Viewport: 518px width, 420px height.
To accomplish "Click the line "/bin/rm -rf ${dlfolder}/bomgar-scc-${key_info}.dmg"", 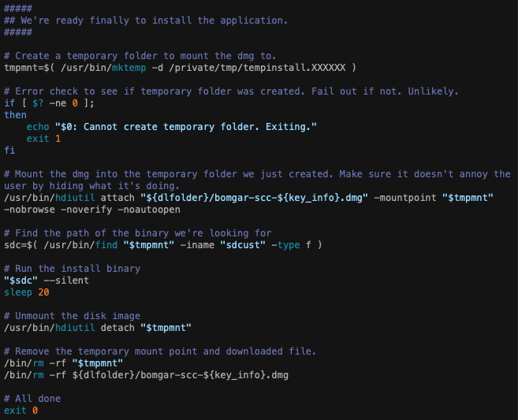I will click(x=146, y=375).
